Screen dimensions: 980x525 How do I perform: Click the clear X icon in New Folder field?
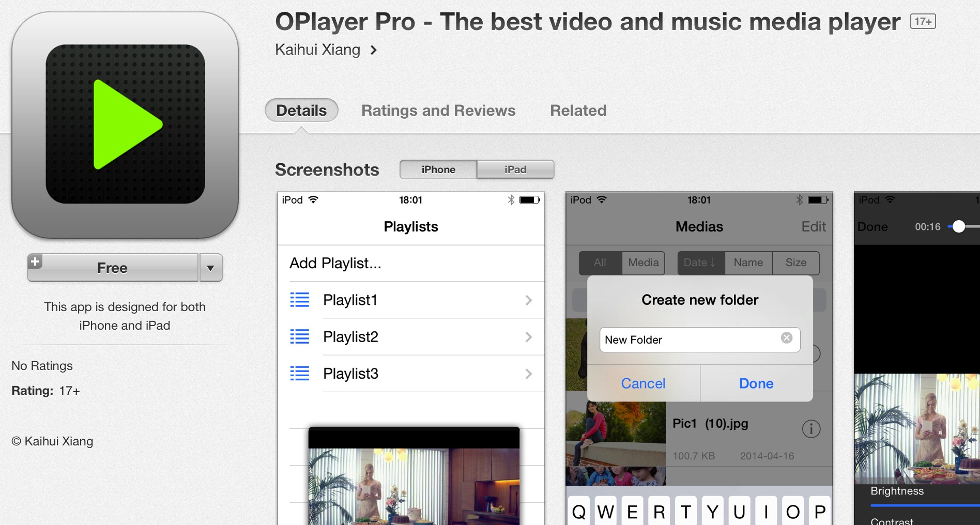click(x=787, y=337)
